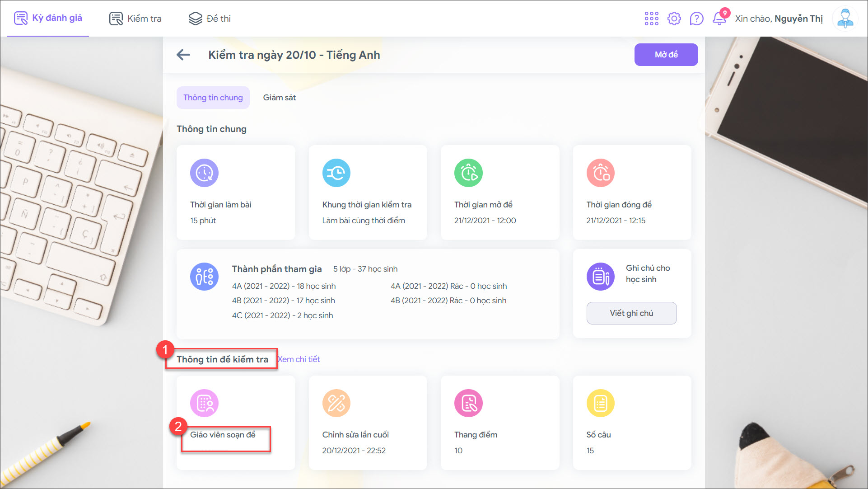Click the Viết ghi chú button
The image size is (868, 489).
[631, 313]
